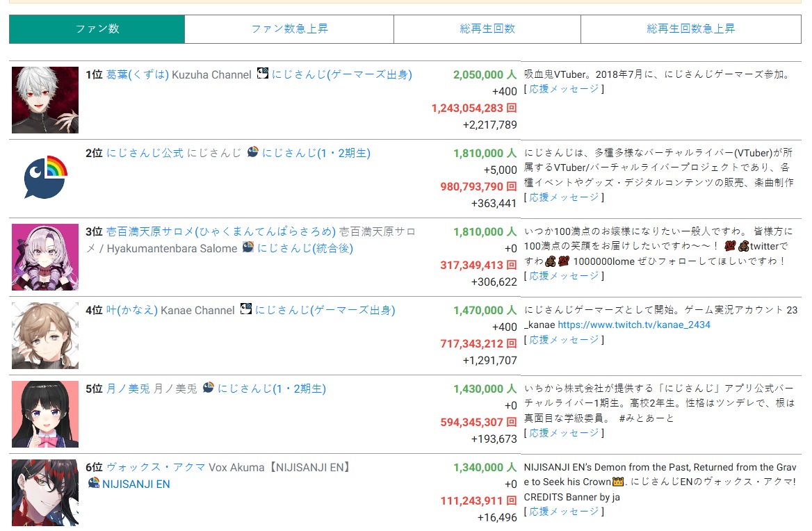Open 応援メッセージ link for Salome
The height and width of the screenshot is (531, 812).
coord(564,276)
